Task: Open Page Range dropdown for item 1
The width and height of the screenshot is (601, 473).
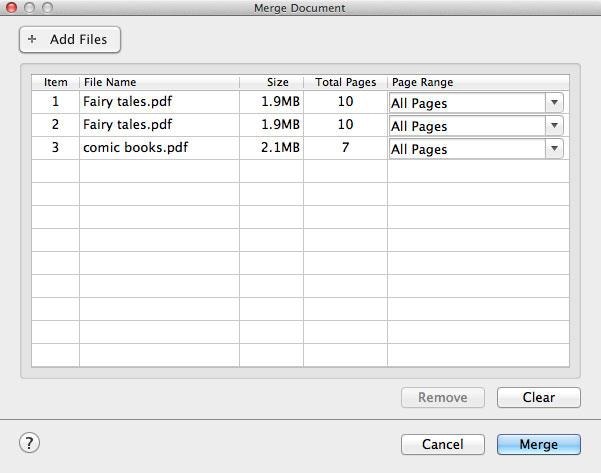Action: (553, 102)
